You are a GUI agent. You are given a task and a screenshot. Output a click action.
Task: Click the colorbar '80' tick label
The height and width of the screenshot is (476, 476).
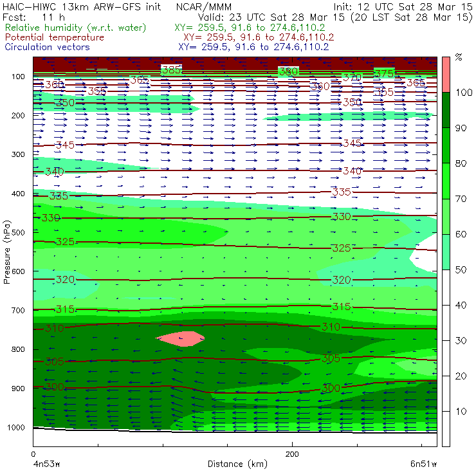(461, 163)
